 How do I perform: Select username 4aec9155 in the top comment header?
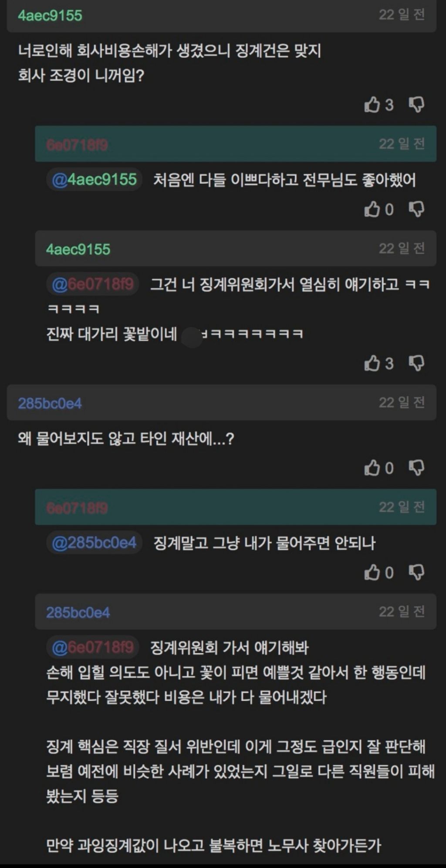pos(50,16)
